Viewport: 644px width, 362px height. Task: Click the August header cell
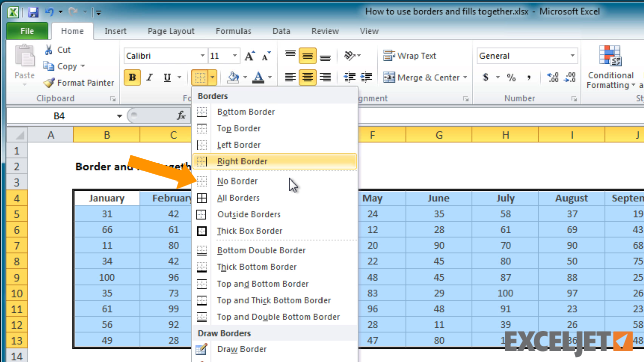point(572,198)
